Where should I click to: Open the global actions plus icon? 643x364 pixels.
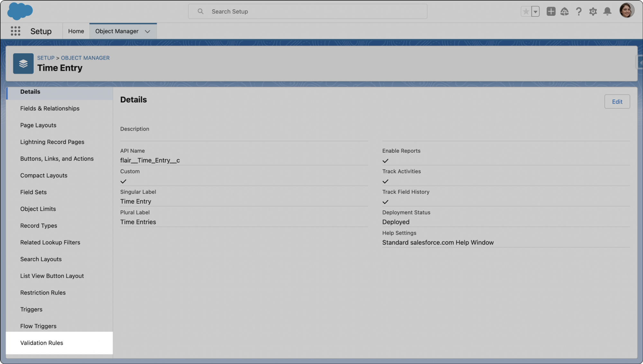(x=551, y=12)
